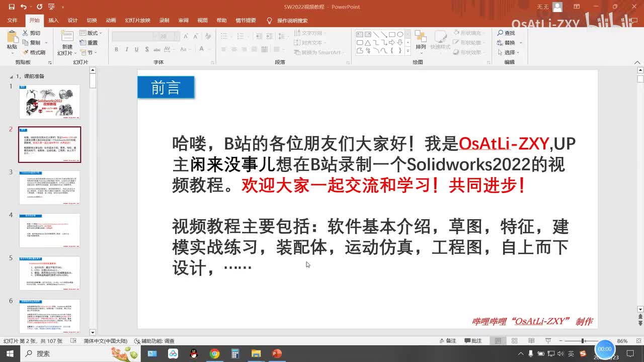Screen dimensions: 644x362
Task: Switch to the 切换 Transitions tab
Action: point(92,21)
